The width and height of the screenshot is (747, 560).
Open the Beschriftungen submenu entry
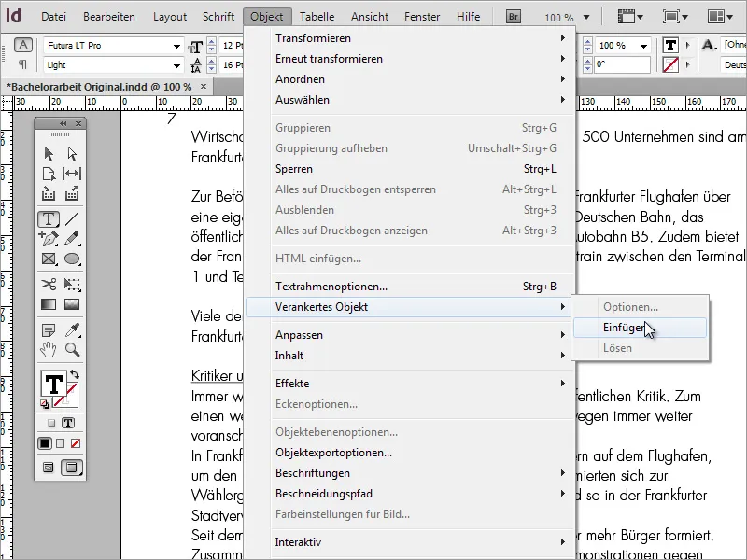421,473
